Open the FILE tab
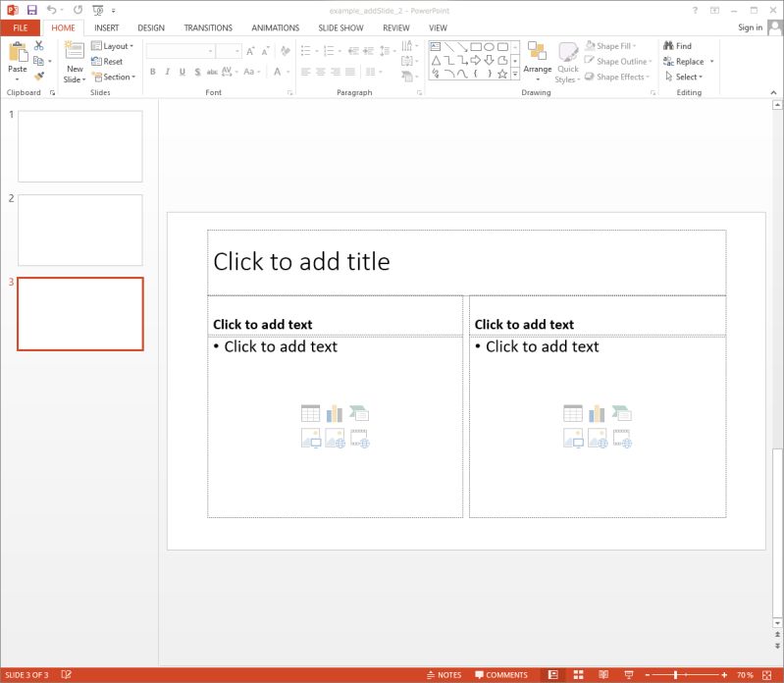Image resolution: width=784 pixels, height=683 pixels. [20, 27]
